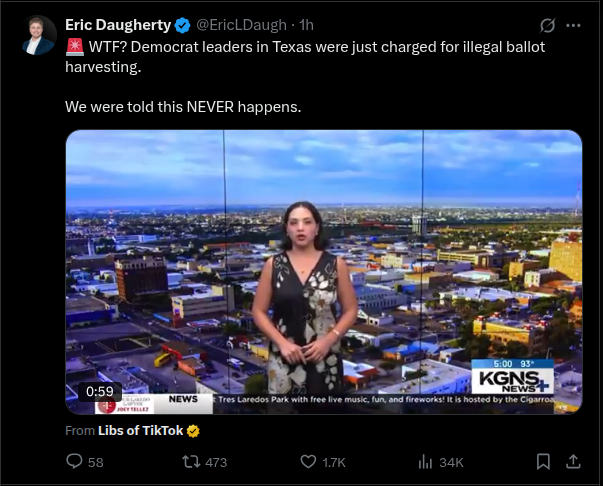
Task: Click the 473 reposts count
Action: coord(216,462)
